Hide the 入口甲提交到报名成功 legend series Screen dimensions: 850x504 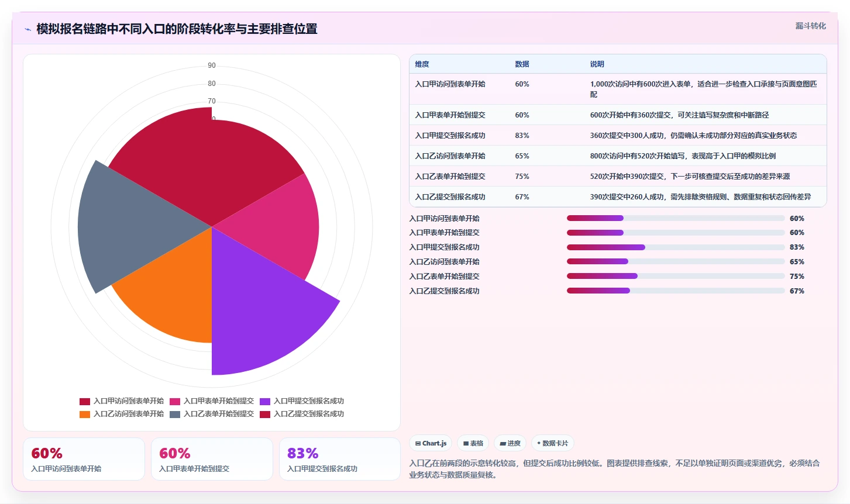302,401
